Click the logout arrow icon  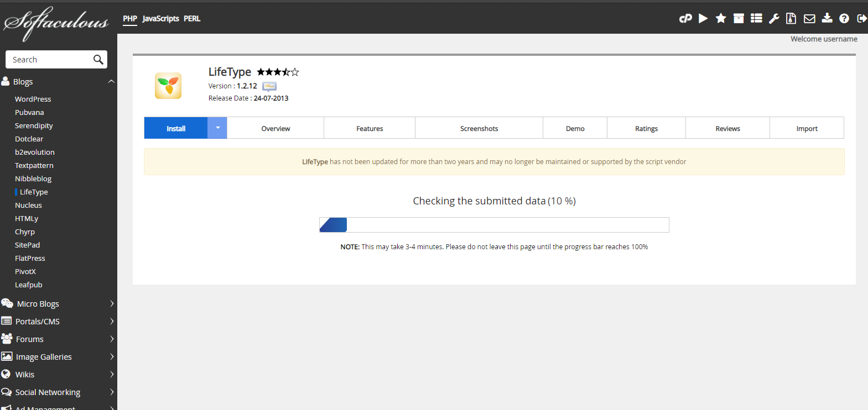tap(861, 18)
